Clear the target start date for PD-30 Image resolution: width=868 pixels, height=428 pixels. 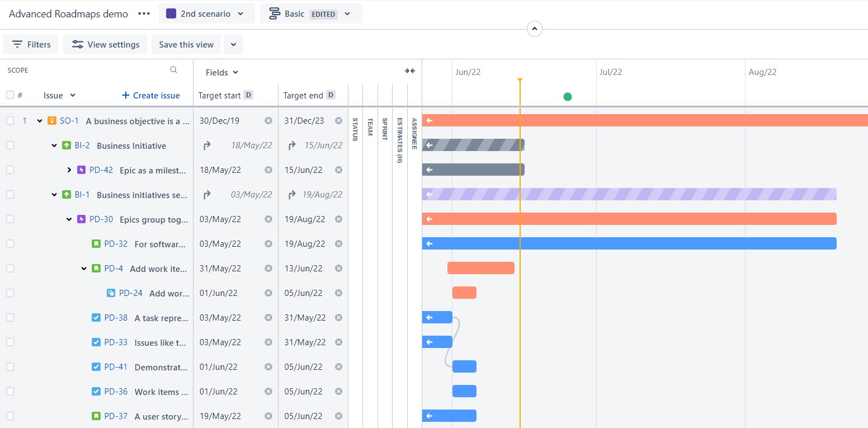point(268,219)
